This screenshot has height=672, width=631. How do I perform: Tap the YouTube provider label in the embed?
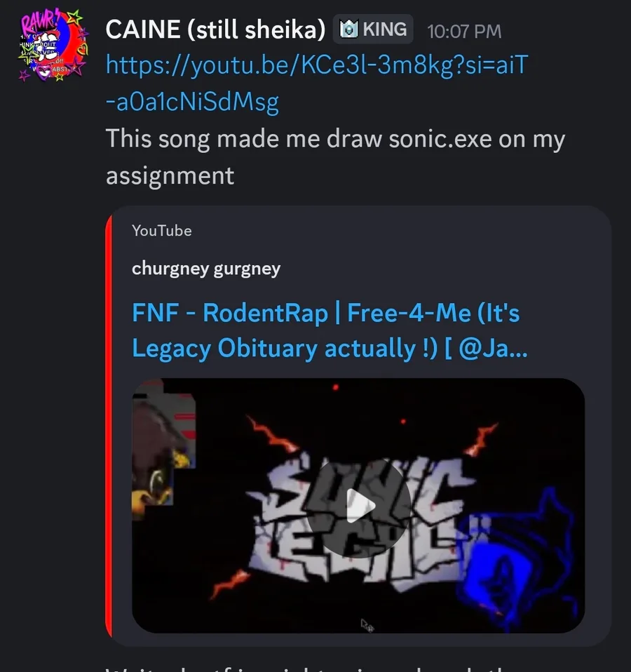pyautogui.click(x=161, y=230)
